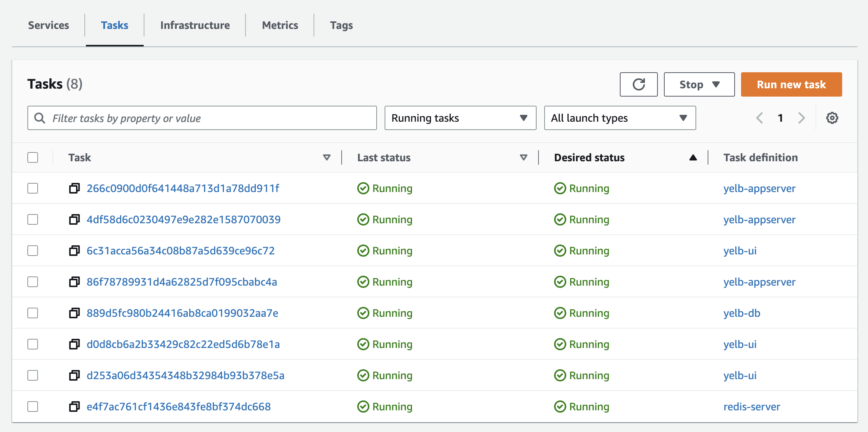Open yelb-ui definition in 6c31acca row

(x=740, y=251)
